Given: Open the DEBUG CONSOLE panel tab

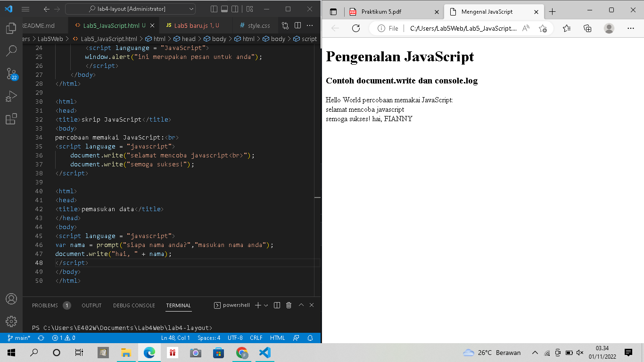Looking at the screenshot, I should pos(133,305).
